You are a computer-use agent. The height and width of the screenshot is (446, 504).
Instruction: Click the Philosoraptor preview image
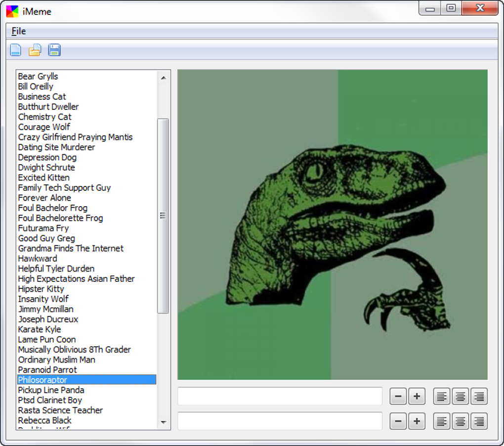333,224
